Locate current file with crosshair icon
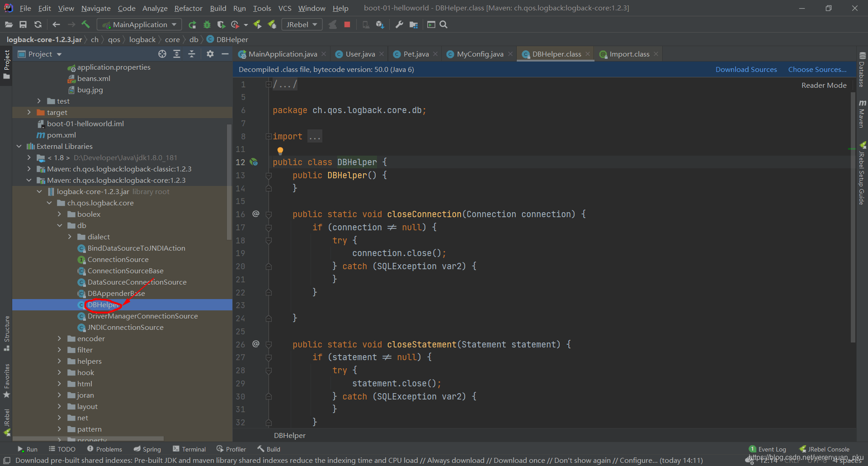Viewport: 868px width, 466px height. [x=162, y=54]
